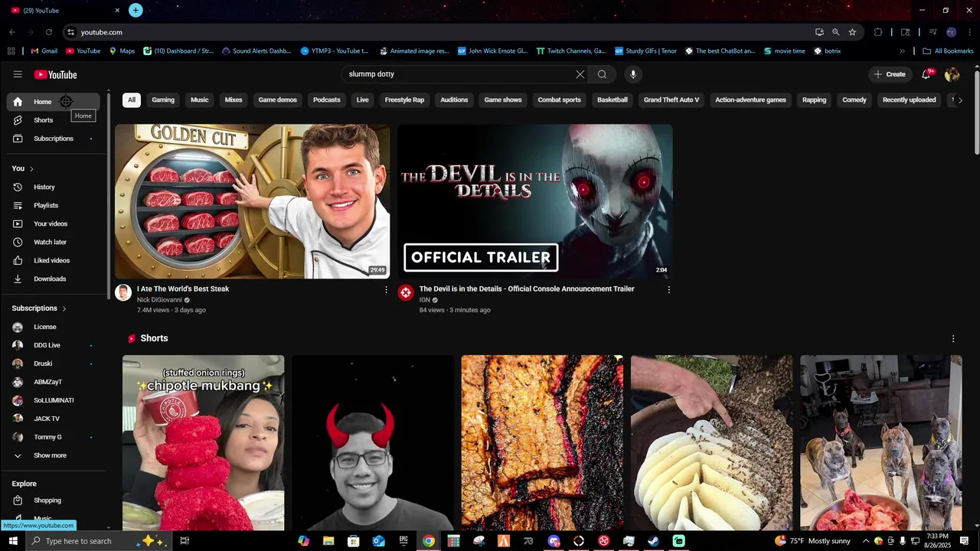Open File Explorer from the taskbar
The width and height of the screenshot is (980, 551).
pos(328,541)
